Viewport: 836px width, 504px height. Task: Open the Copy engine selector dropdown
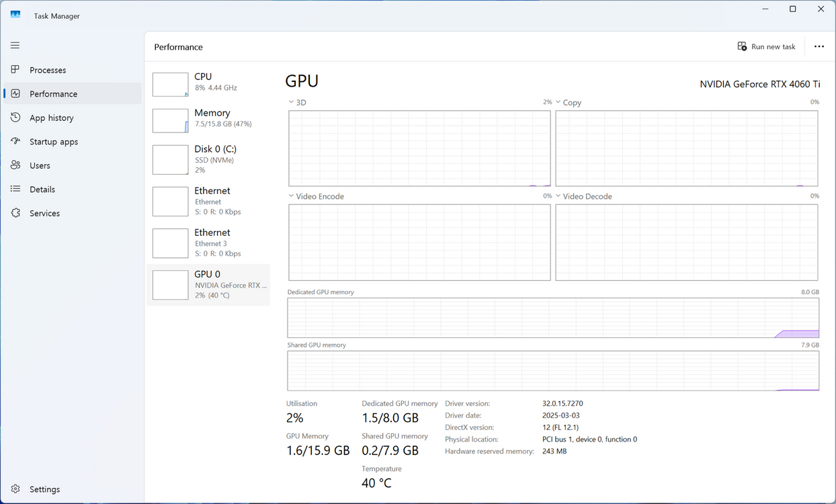click(558, 102)
